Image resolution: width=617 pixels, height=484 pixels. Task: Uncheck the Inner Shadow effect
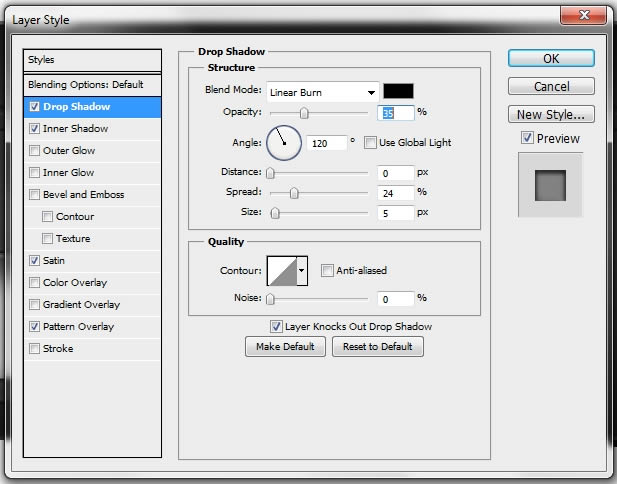point(34,129)
